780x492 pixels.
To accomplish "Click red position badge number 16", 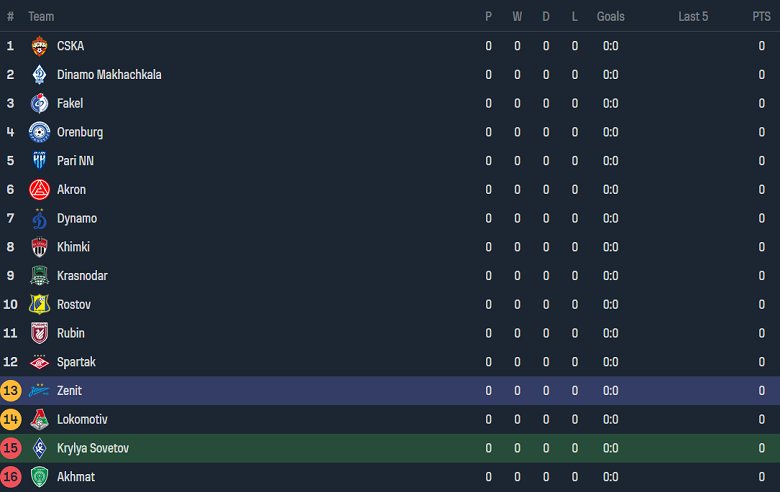I will click(11, 477).
